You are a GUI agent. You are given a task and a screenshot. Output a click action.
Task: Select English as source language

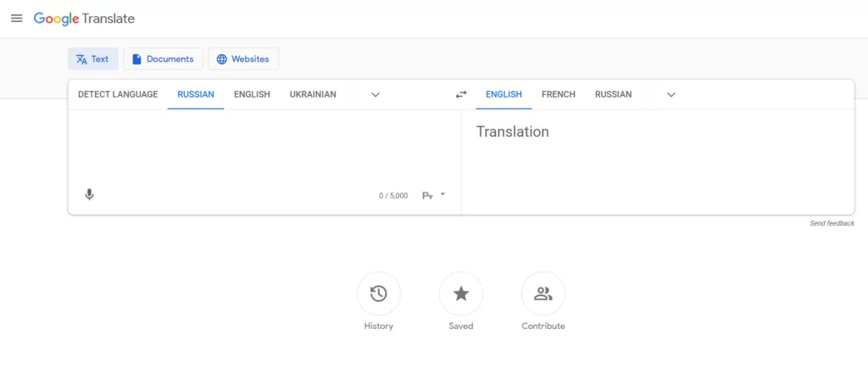(252, 95)
